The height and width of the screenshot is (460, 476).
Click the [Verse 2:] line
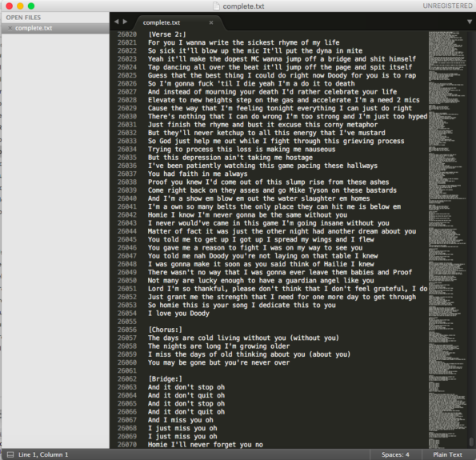pos(167,34)
